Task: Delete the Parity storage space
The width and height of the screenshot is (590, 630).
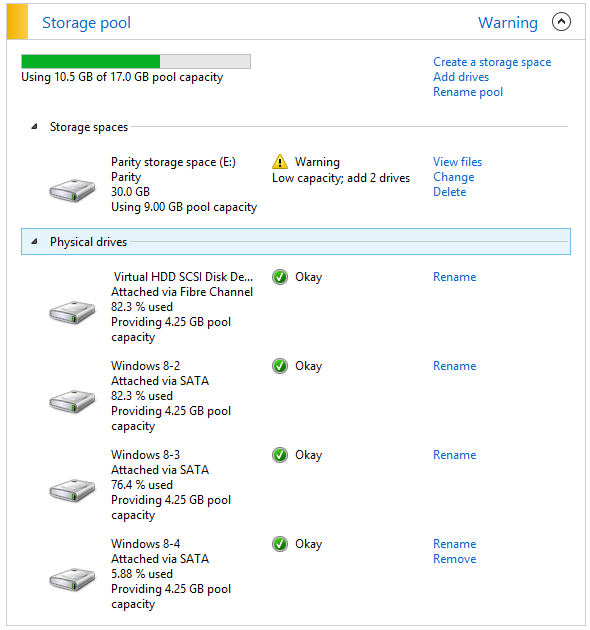Action: click(x=449, y=192)
